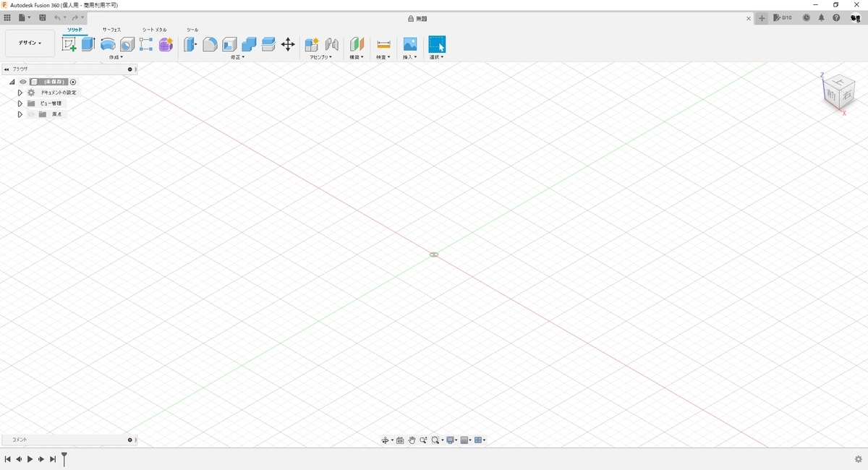Expand the 選択 dropdown menu
This screenshot has height=470, width=868.
point(436,57)
